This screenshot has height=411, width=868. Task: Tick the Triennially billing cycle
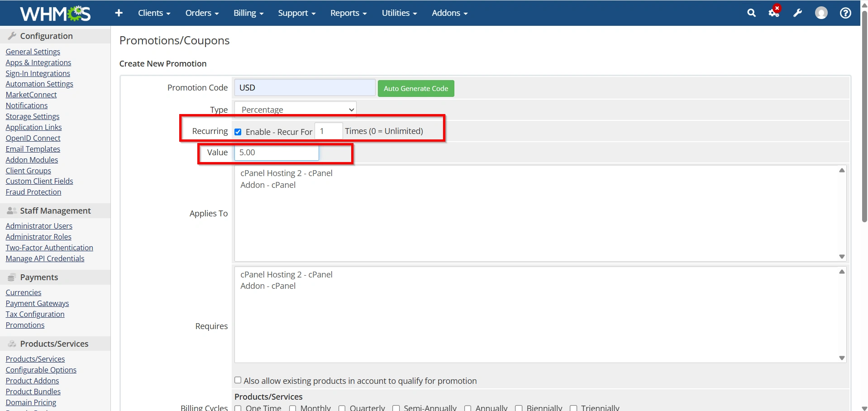point(573,408)
